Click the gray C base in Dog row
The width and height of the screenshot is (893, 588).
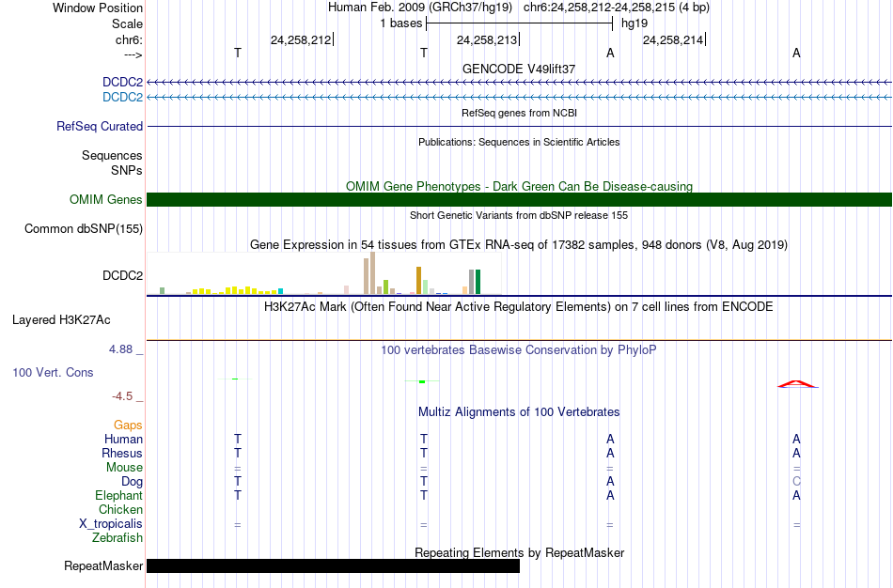click(797, 482)
